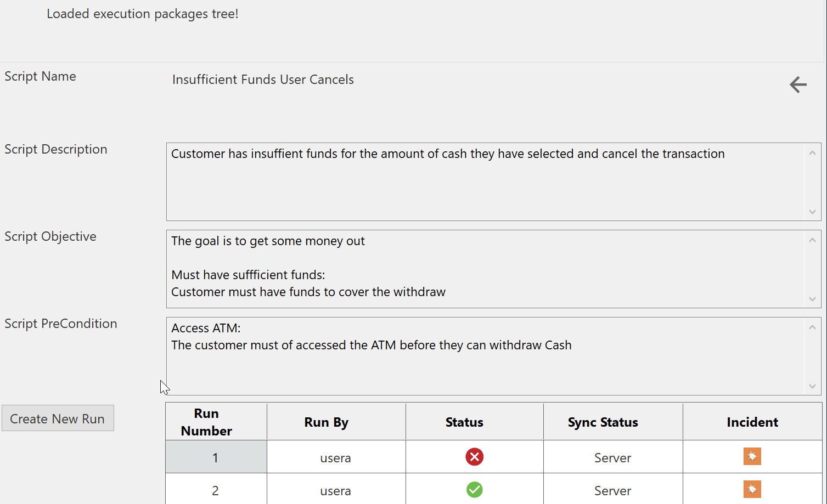
Task: Select run number 2 row cell
Action: coord(216,490)
